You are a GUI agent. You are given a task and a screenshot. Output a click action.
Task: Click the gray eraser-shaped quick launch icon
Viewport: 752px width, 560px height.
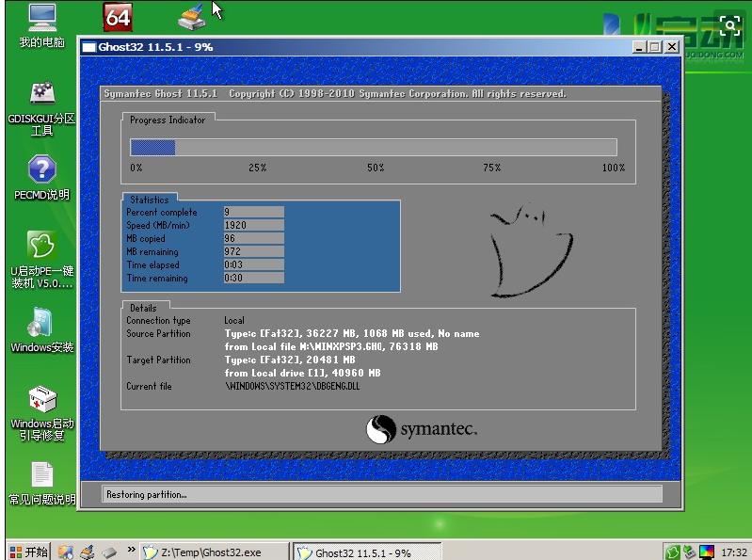click(109, 552)
